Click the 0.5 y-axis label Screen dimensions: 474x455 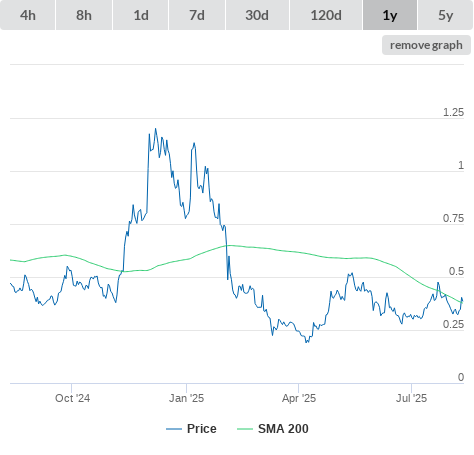[x=456, y=271]
